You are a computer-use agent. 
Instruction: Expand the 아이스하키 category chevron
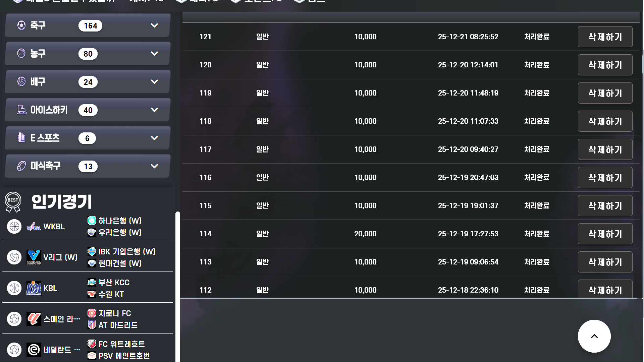(154, 110)
